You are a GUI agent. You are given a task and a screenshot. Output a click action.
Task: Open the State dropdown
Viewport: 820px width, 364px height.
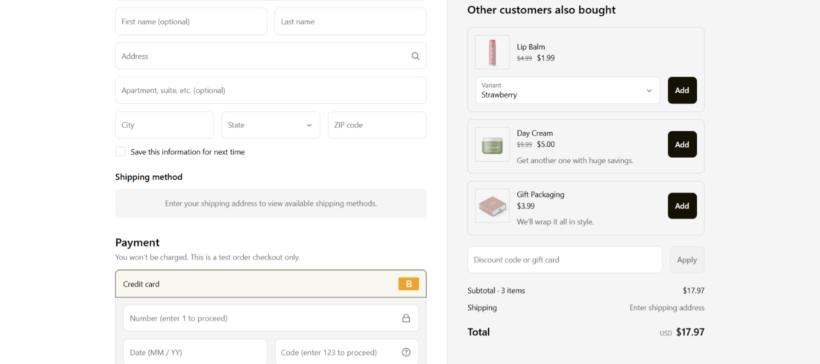(270, 125)
